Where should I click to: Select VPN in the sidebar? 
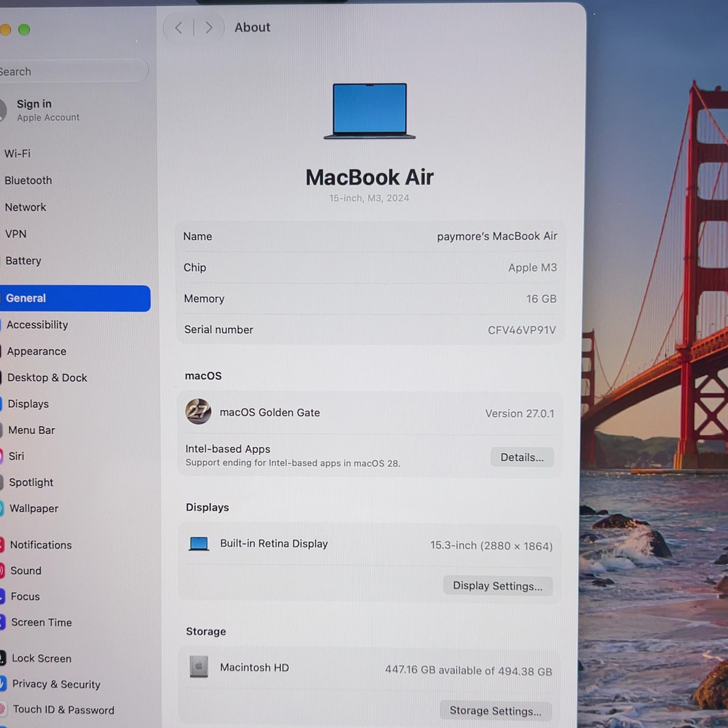pos(16,234)
